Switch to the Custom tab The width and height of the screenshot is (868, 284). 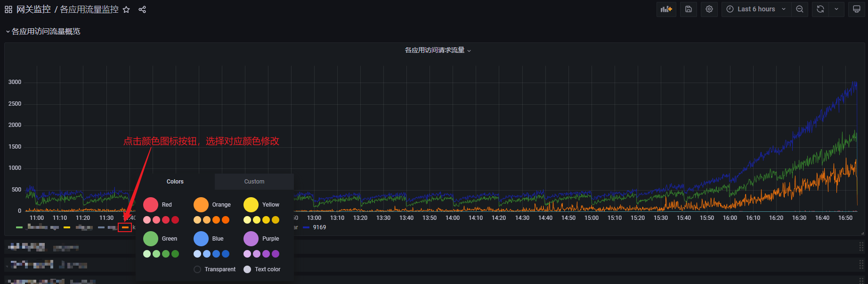tap(254, 182)
